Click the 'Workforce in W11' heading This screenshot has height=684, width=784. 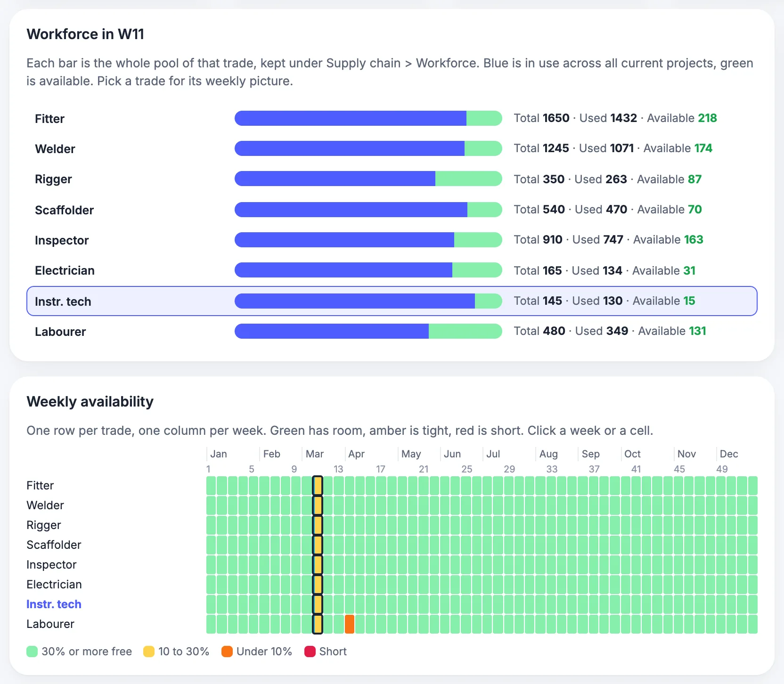pos(85,34)
